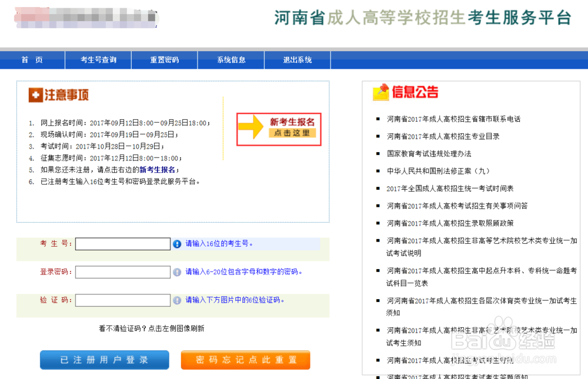This screenshot has width=588, height=379.
Task: Open 河南省2017年成人高校招生省辖市联系电话 announcement
Action: pos(453,119)
